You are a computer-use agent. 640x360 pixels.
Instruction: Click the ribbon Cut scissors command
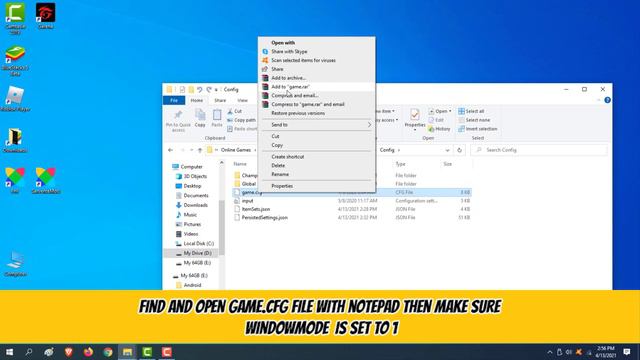coord(235,111)
